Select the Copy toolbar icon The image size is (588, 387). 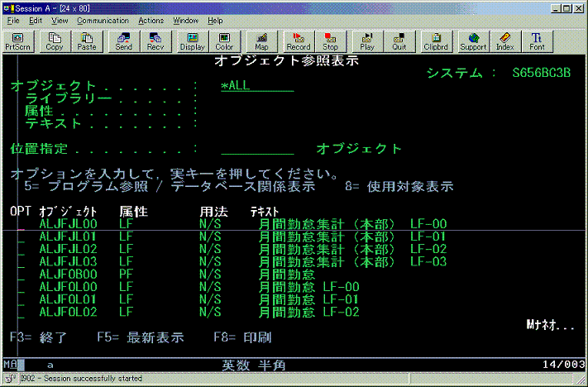55,41
